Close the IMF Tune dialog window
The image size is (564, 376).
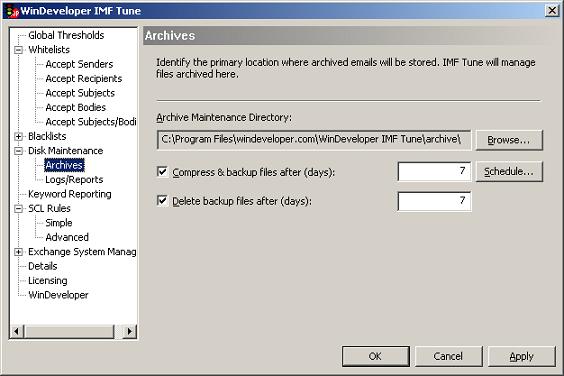552,10
